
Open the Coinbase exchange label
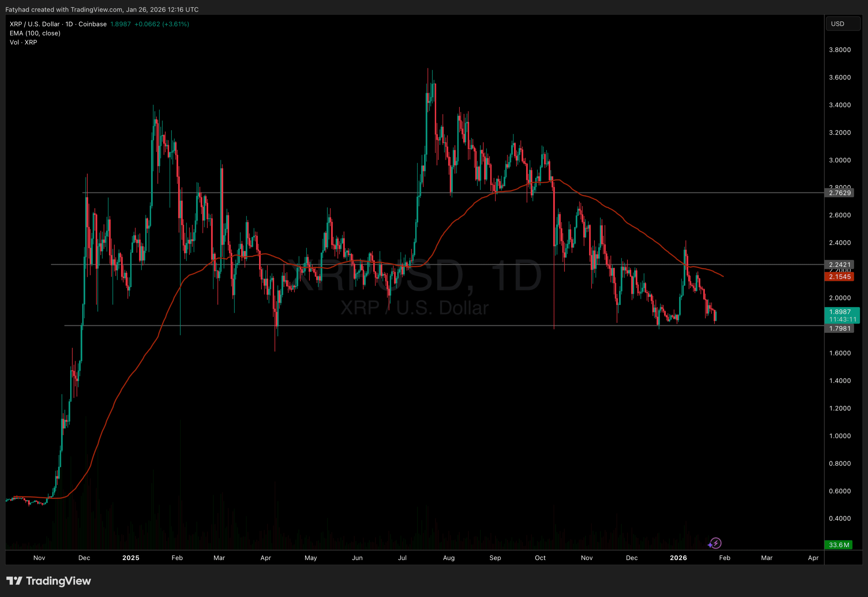pyautogui.click(x=92, y=23)
